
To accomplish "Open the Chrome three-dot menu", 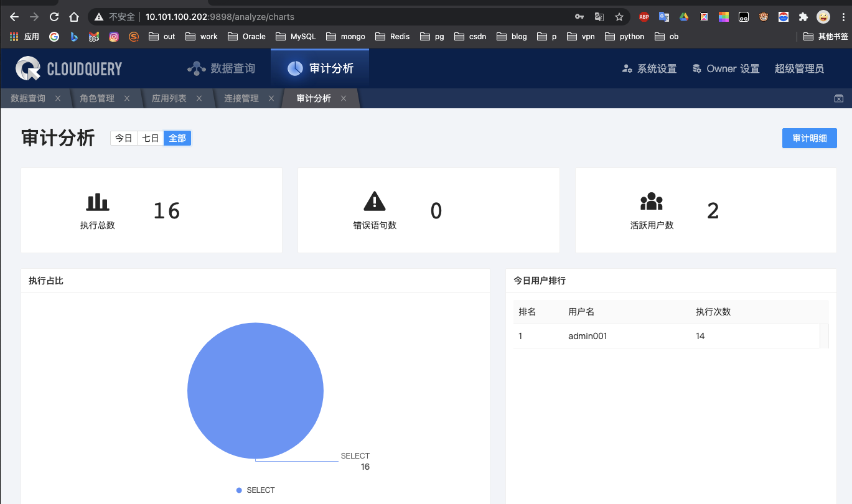I will coord(844,17).
